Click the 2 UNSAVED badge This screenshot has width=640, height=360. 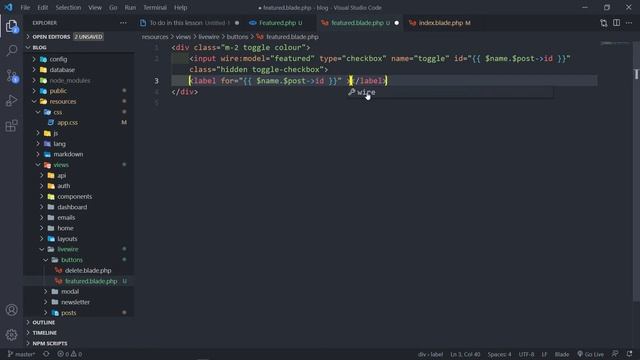click(x=88, y=37)
